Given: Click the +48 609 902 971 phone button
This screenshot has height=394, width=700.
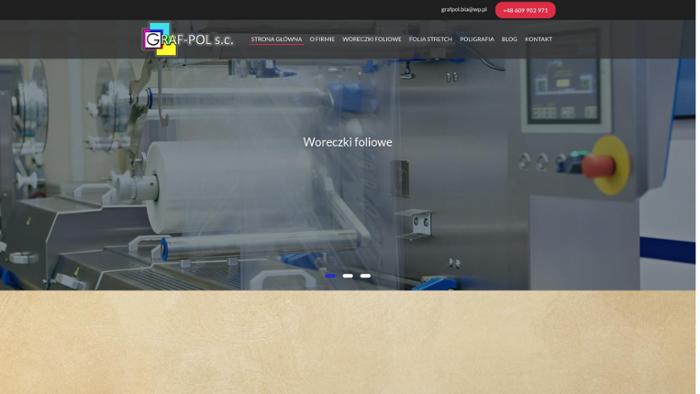Looking at the screenshot, I should pyautogui.click(x=525, y=10).
